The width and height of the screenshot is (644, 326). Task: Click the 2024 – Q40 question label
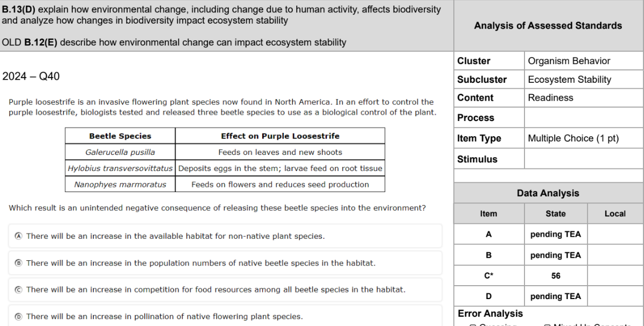31,76
